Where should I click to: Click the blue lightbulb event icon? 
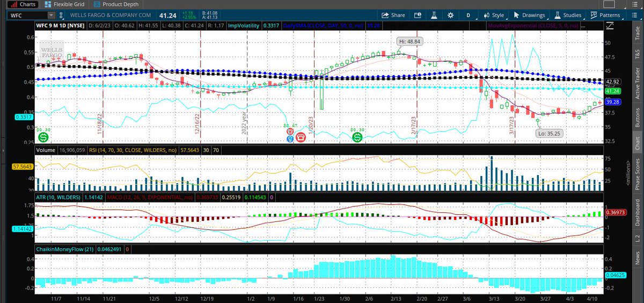tap(290, 139)
